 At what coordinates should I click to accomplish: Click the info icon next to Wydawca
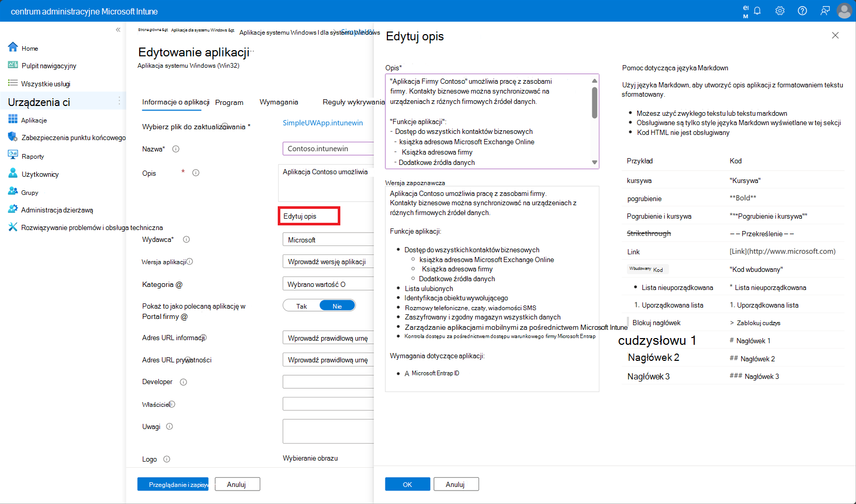(187, 239)
